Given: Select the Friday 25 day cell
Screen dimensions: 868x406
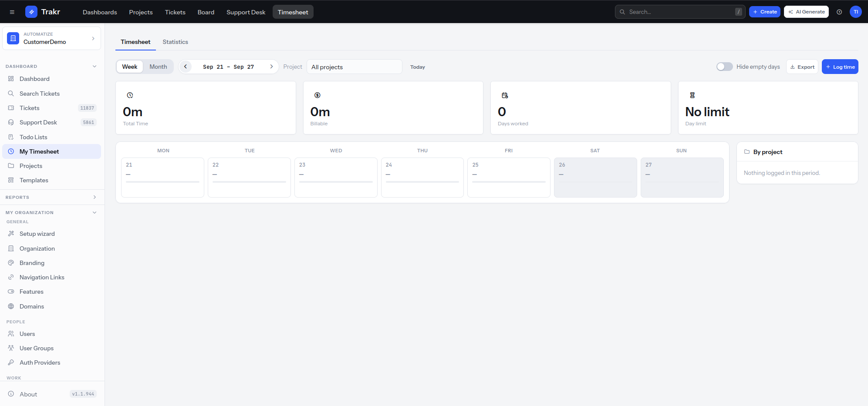Looking at the screenshot, I should click(x=509, y=178).
